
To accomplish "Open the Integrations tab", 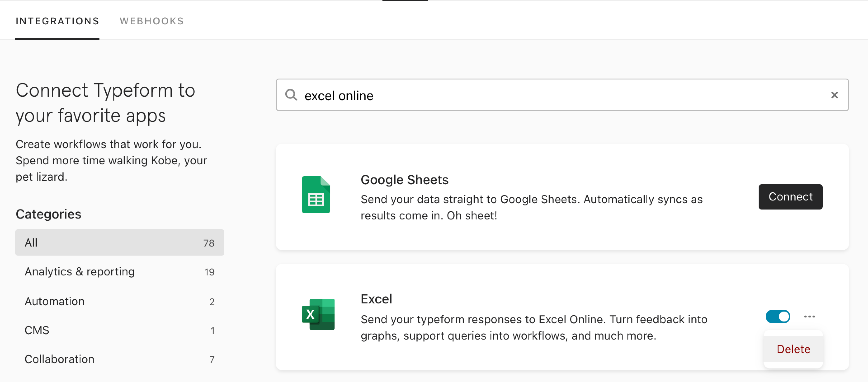I will pyautogui.click(x=57, y=21).
